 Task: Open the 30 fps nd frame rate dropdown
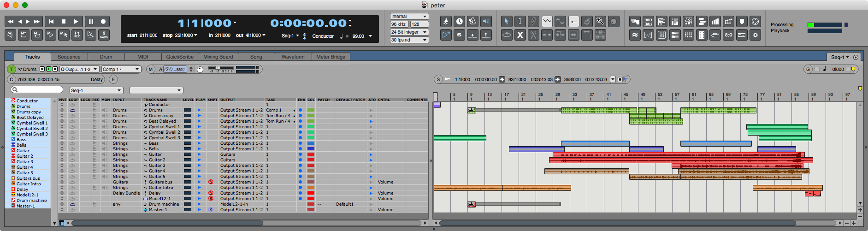pos(409,40)
